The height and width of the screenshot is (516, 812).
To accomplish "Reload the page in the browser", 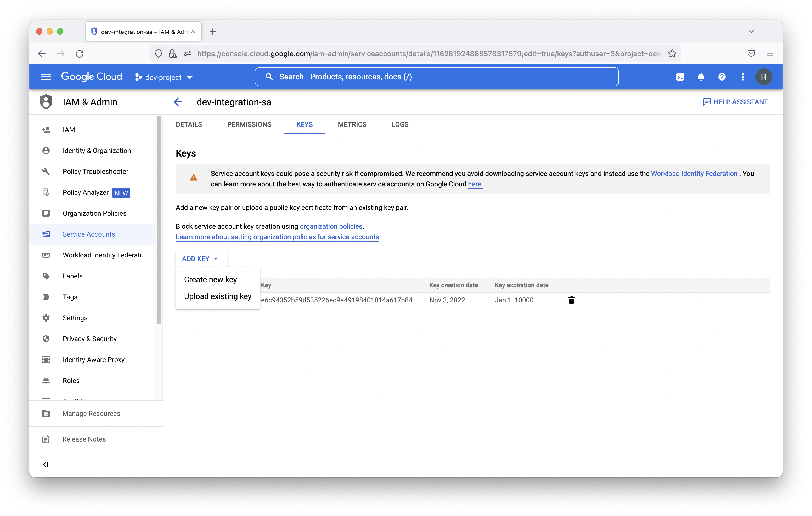I will point(80,54).
